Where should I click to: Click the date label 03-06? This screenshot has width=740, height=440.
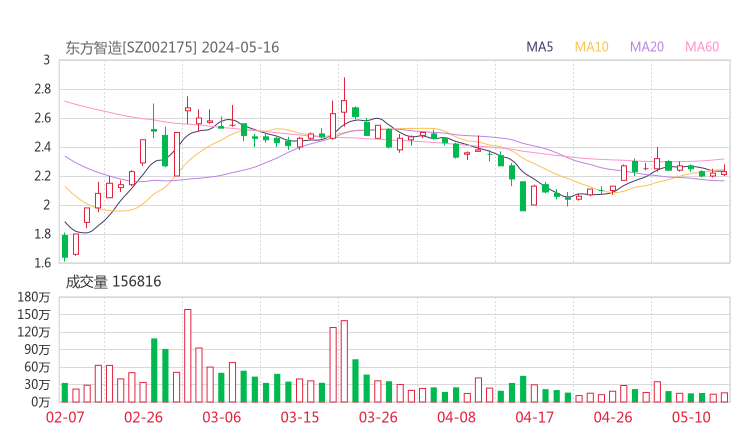coord(221,418)
